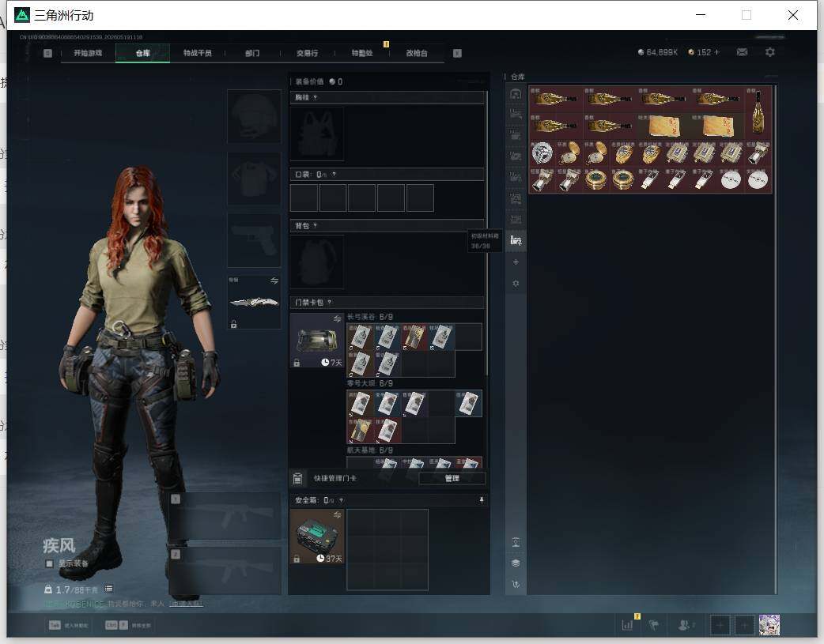
Task: Select the first keycard under 长弓溪谷
Action: click(x=361, y=336)
